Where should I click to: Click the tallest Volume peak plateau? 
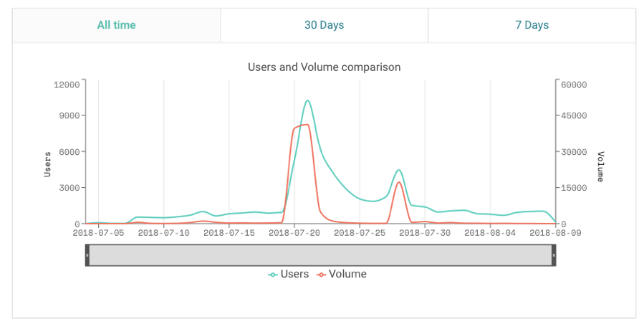tap(302, 126)
